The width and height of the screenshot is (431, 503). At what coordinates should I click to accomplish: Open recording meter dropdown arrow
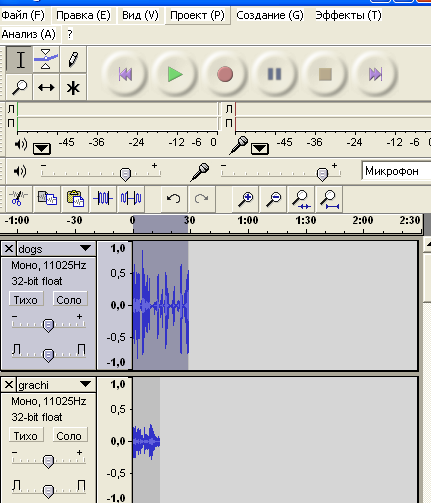[x=260, y=148]
